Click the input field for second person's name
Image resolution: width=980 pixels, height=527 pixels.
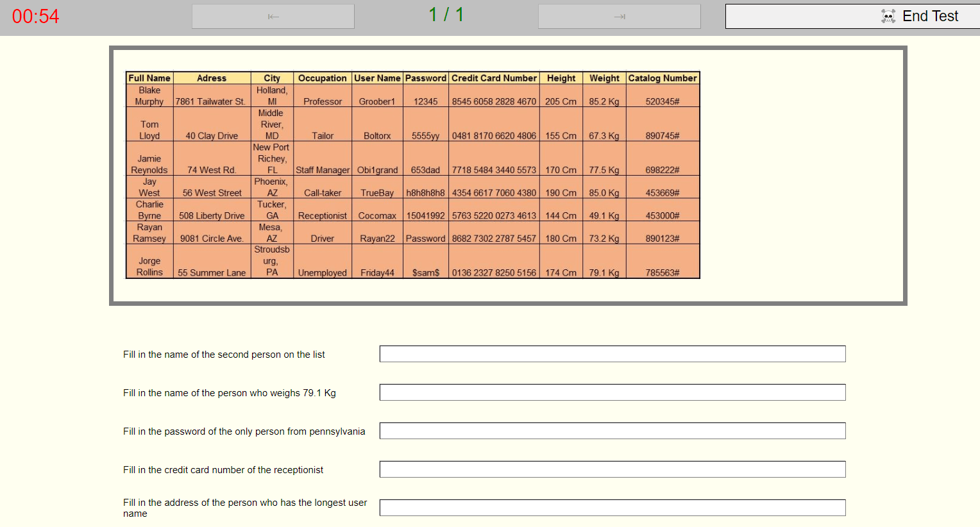[612, 353]
